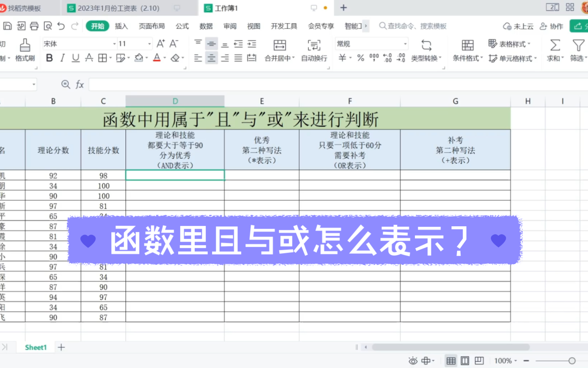Toggle vertical middle alignment
The image size is (588, 368).
click(x=211, y=44)
